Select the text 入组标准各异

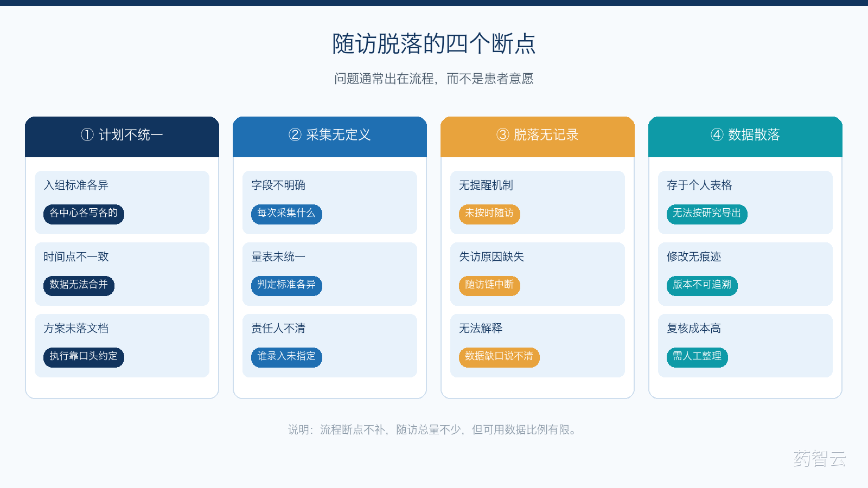tap(76, 185)
